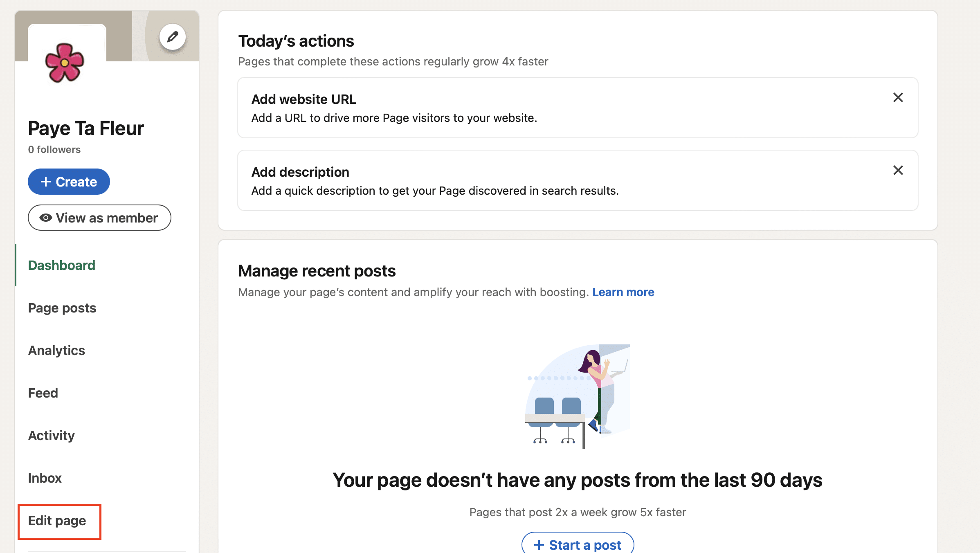Toggle visibility with View as member
980x553 pixels.
click(99, 217)
